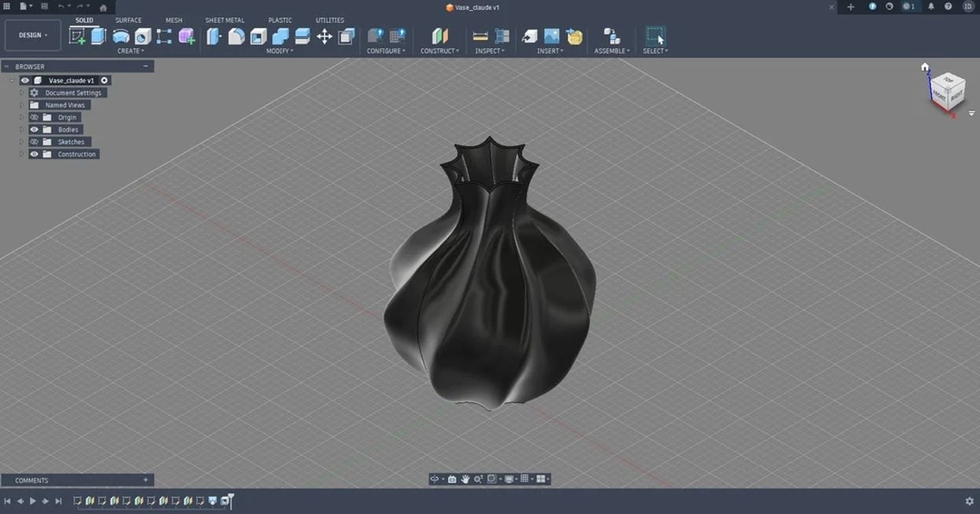Click the Insert Derive icon
Screen dimensions: 980x514
click(x=530, y=36)
